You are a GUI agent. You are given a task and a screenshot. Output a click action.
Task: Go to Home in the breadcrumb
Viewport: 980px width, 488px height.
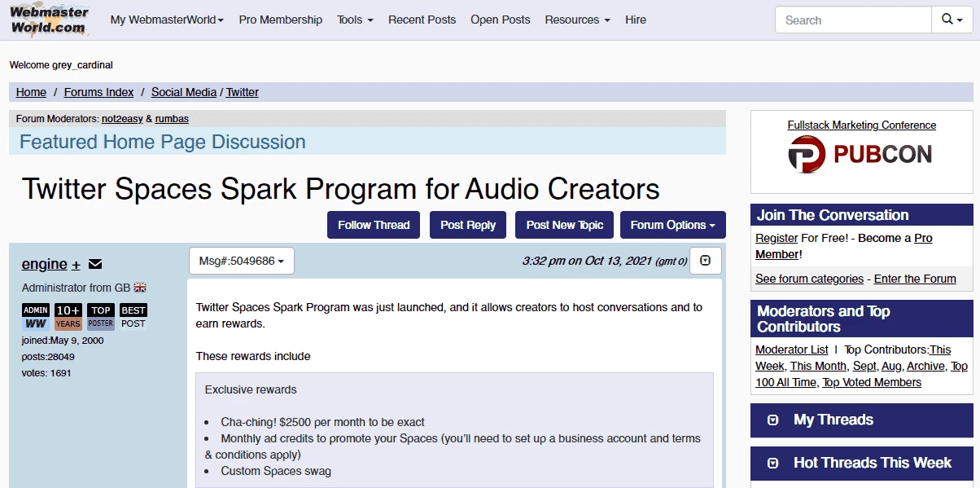click(x=31, y=92)
